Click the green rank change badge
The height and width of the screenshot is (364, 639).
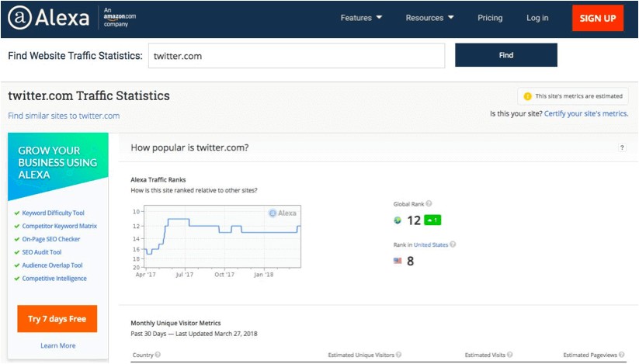[432, 220]
